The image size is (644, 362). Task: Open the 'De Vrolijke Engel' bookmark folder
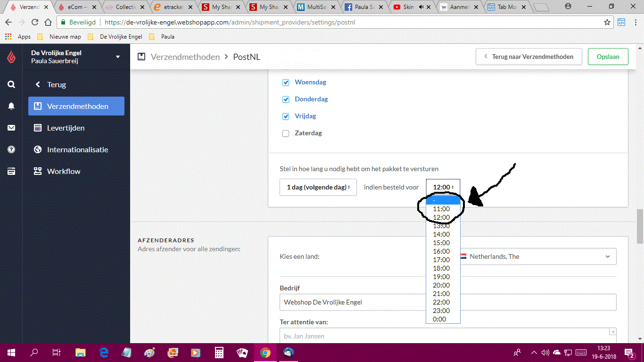[115, 37]
